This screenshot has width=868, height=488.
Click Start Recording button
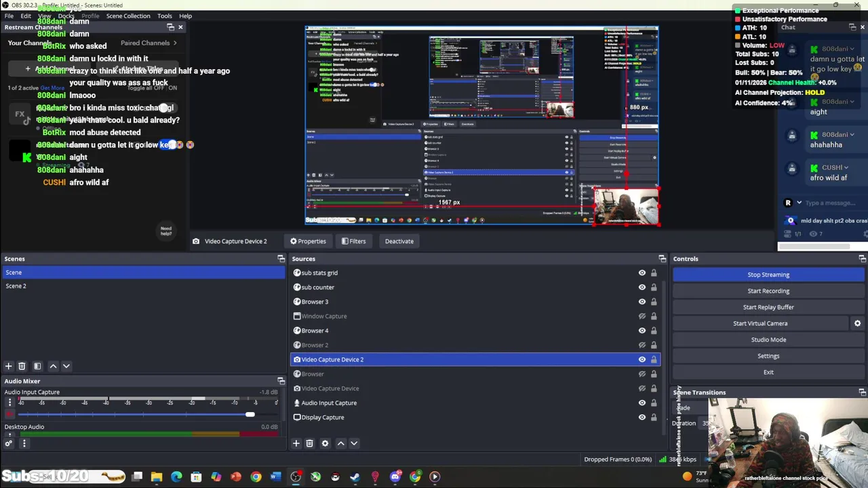coord(768,291)
